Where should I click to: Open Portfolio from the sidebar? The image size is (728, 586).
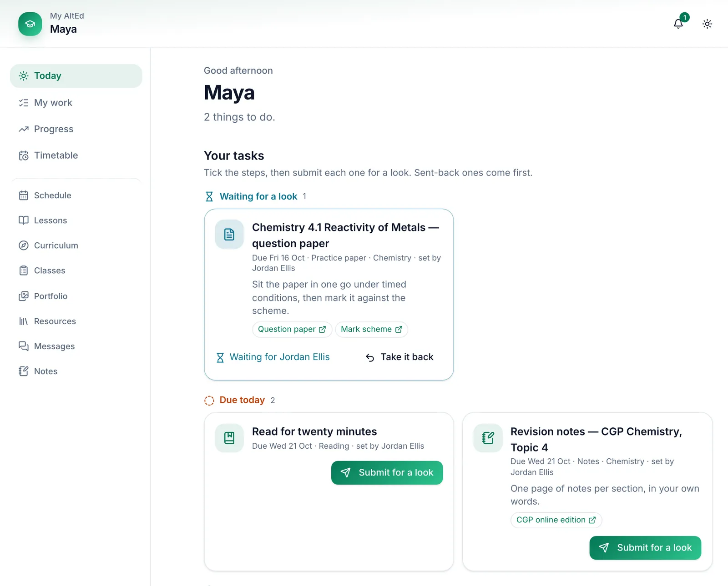click(x=76, y=296)
